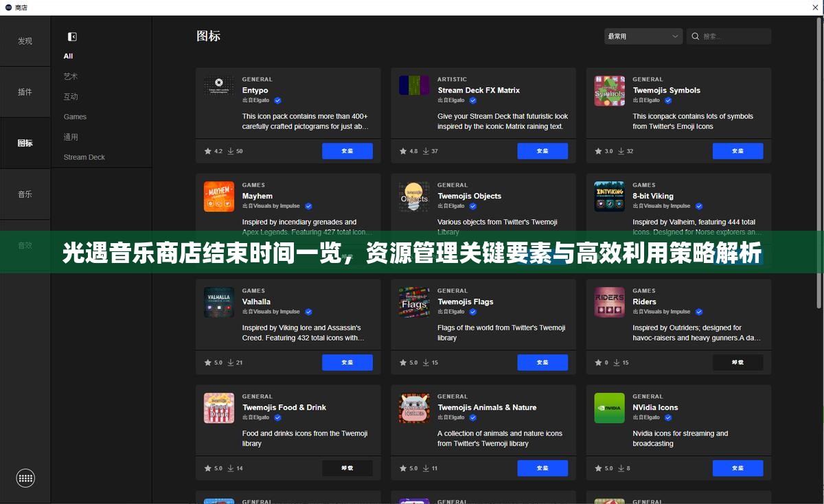
Task: Install the Entypo icon pack
Action: [347, 150]
